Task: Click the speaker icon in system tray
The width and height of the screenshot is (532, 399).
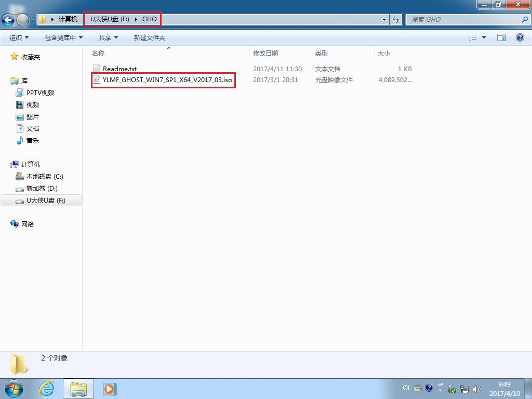Action: [x=477, y=388]
